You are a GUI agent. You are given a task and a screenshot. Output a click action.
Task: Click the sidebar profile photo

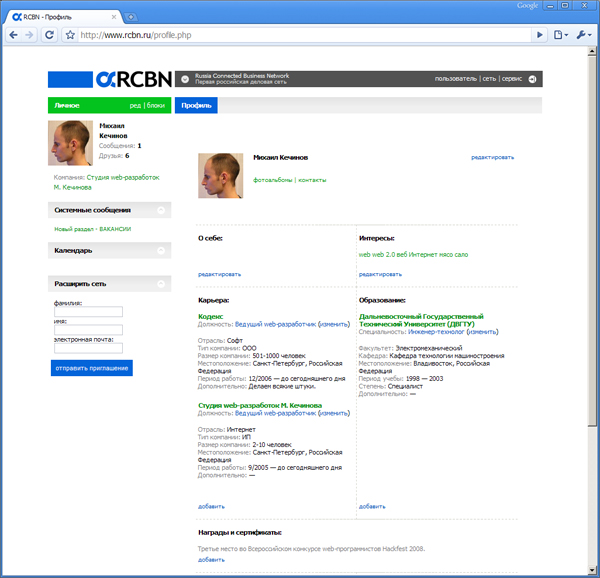[70, 143]
